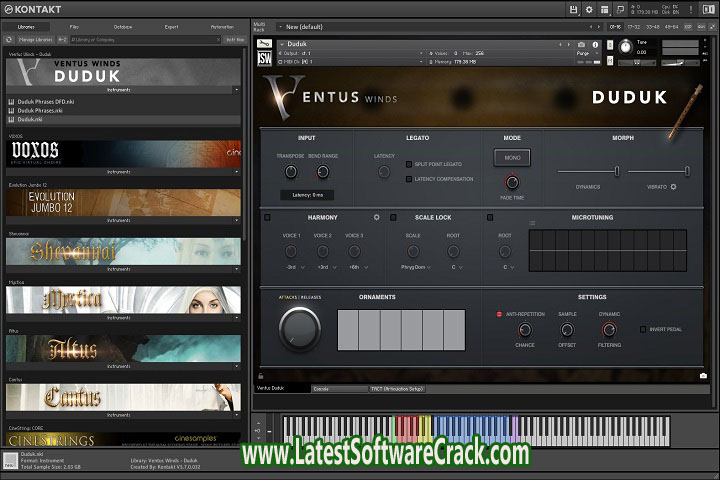This screenshot has height=480, width=720.
Task: Open the Automation tab
Action: 222,26
